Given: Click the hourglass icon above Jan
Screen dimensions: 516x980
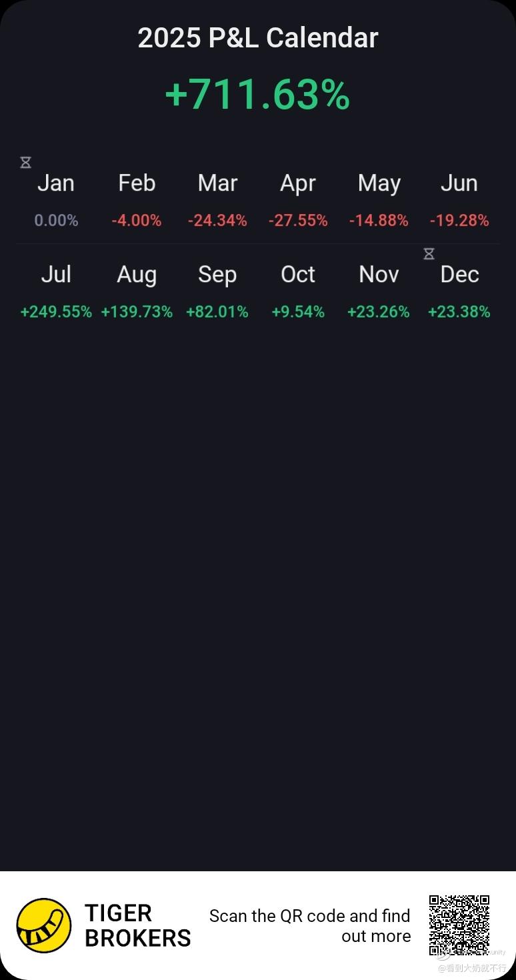Looking at the screenshot, I should pyautogui.click(x=25, y=162).
